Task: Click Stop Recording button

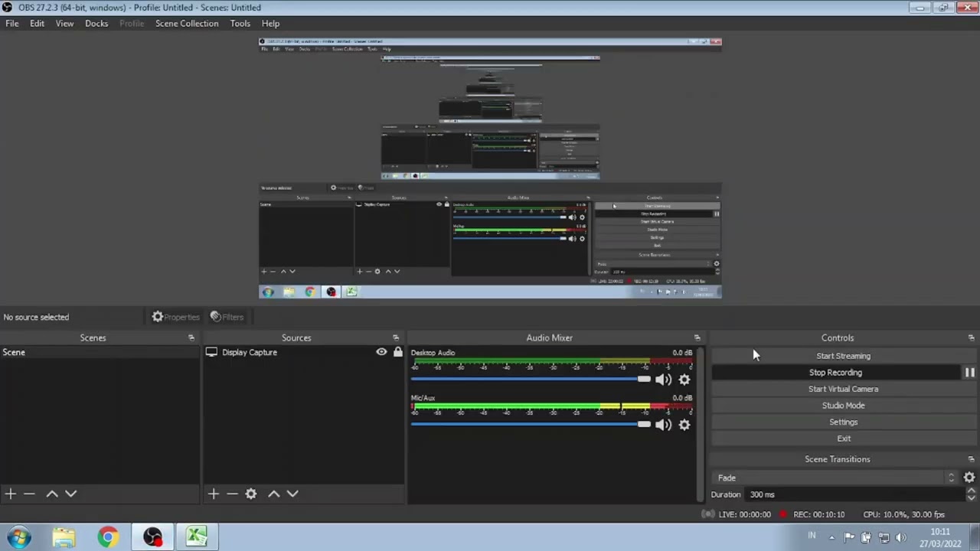Action: 835,373
